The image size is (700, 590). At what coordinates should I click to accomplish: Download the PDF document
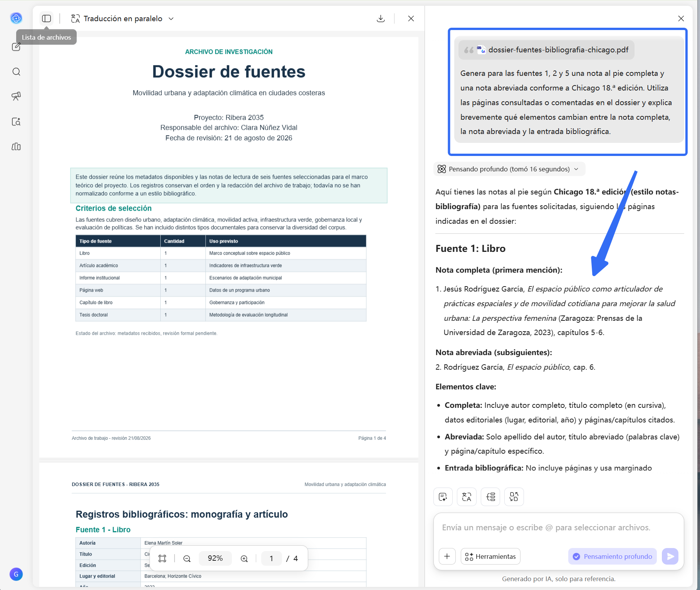(x=381, y=18)
